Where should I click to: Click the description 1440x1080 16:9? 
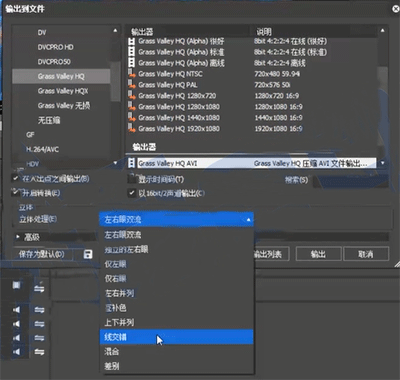[278, 118]
